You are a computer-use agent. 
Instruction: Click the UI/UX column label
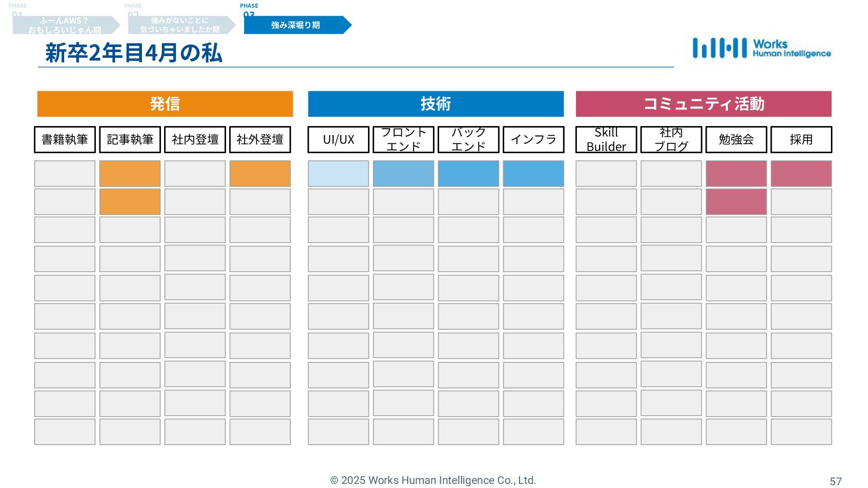tap(339, 140)
